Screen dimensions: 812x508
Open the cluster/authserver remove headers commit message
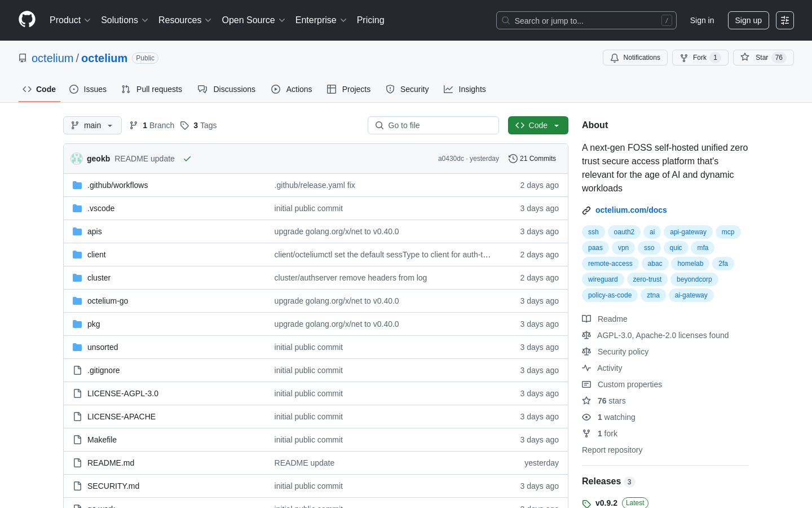click(x=351, y=278)
